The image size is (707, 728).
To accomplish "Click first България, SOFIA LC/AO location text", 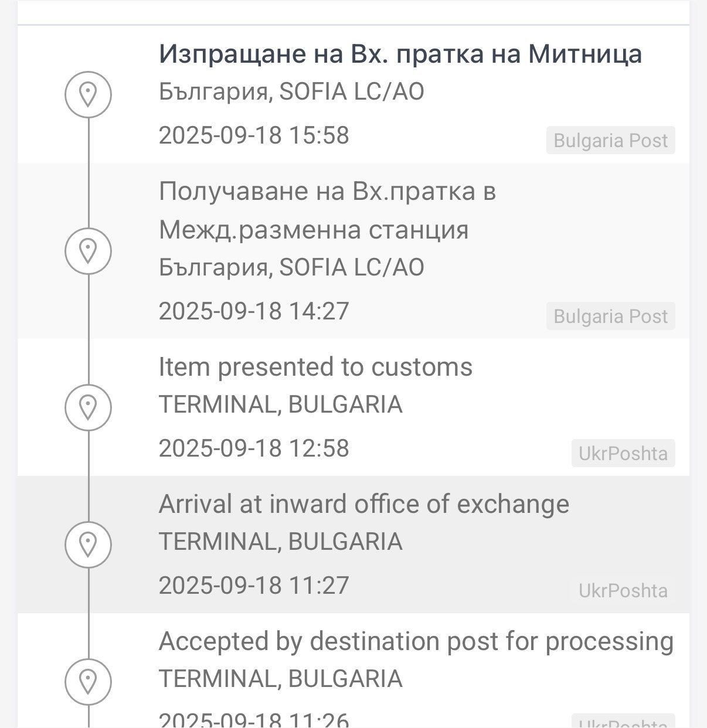I will click(x=291, y=92).
